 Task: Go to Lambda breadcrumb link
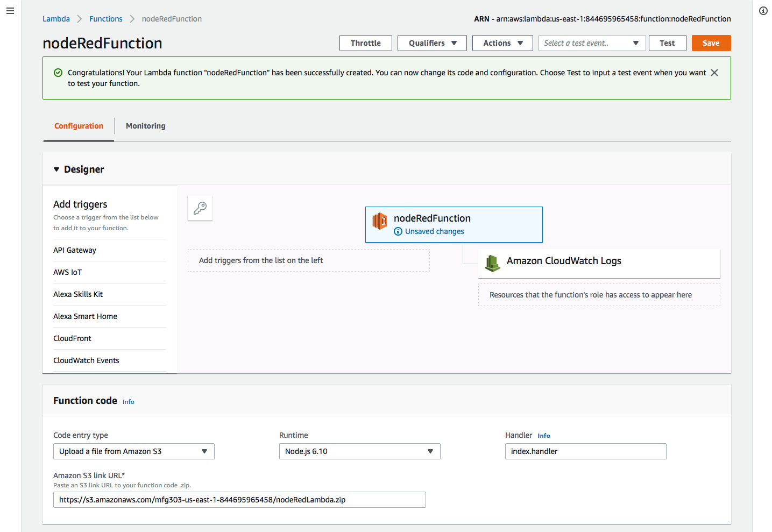(x=56, y=19)
